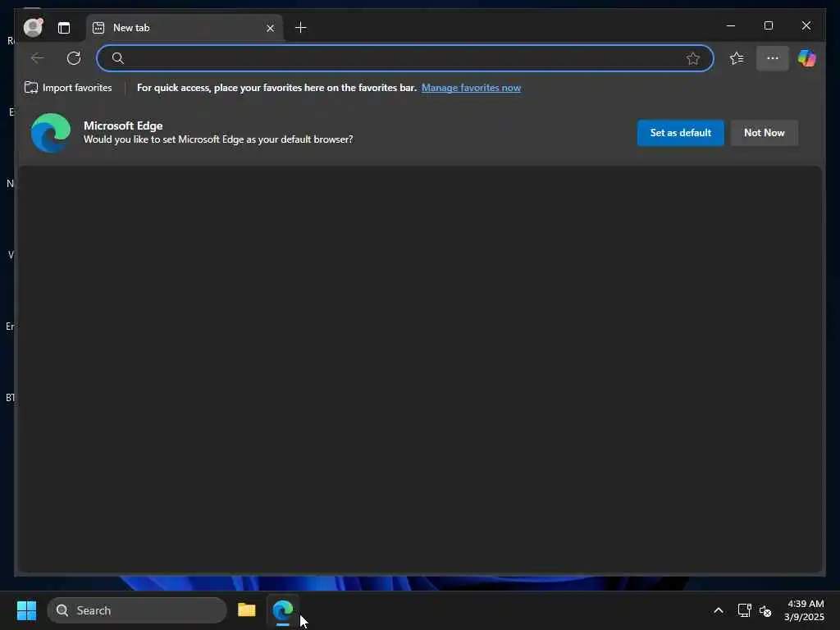This screenshot has height=630, width=840.
Task: Open a new tab with plus button
Action: tap(301, 27)
